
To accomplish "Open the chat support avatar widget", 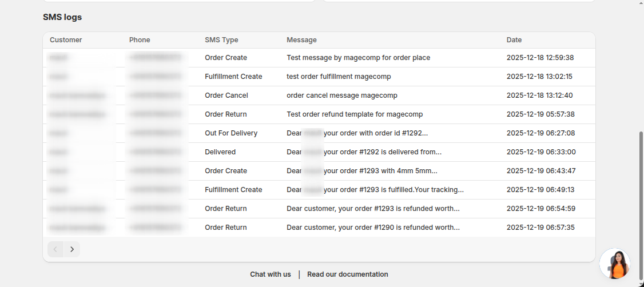I will (x=615, y=264).
